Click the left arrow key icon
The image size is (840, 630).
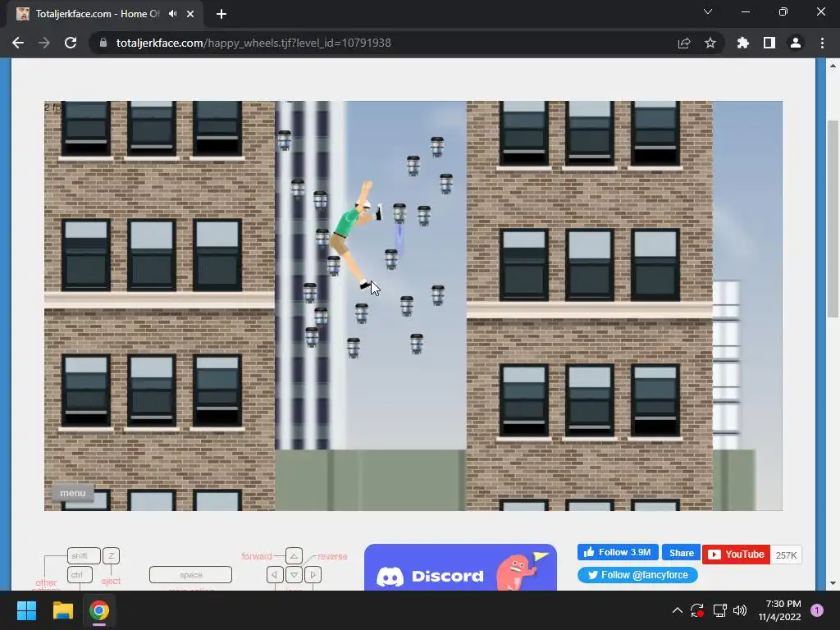(275, 575)
